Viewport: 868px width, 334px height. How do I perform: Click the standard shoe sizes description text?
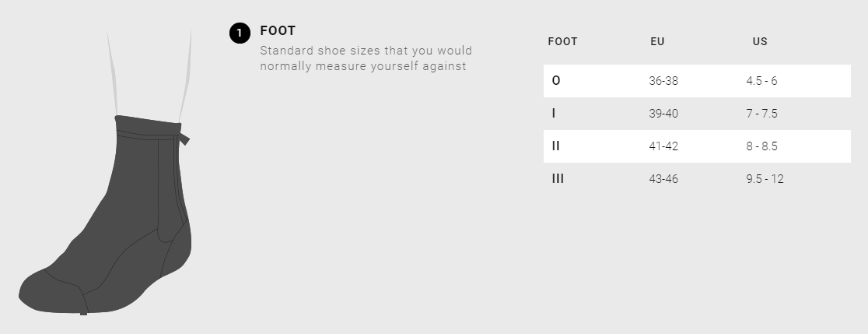[x=366, y=58]
